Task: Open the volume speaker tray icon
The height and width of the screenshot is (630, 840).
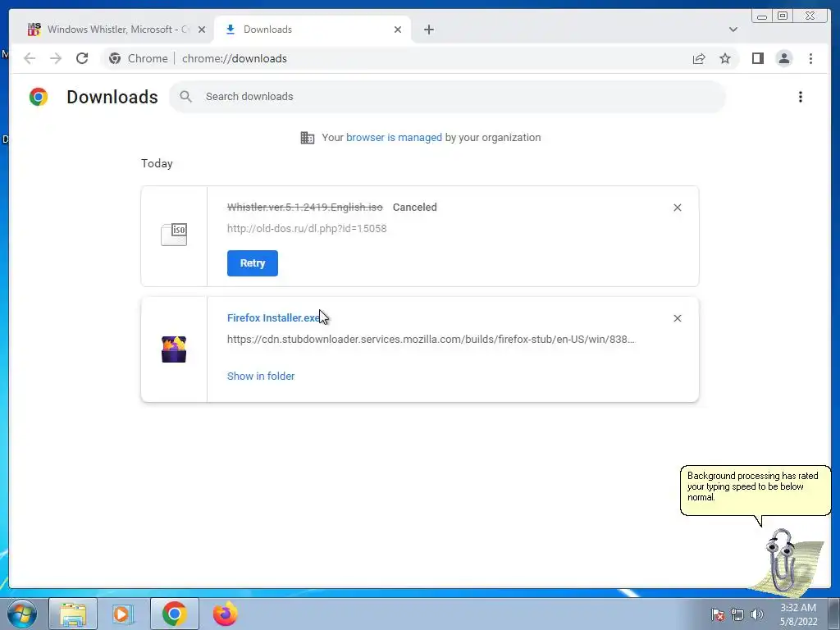Action: [757, 614]
